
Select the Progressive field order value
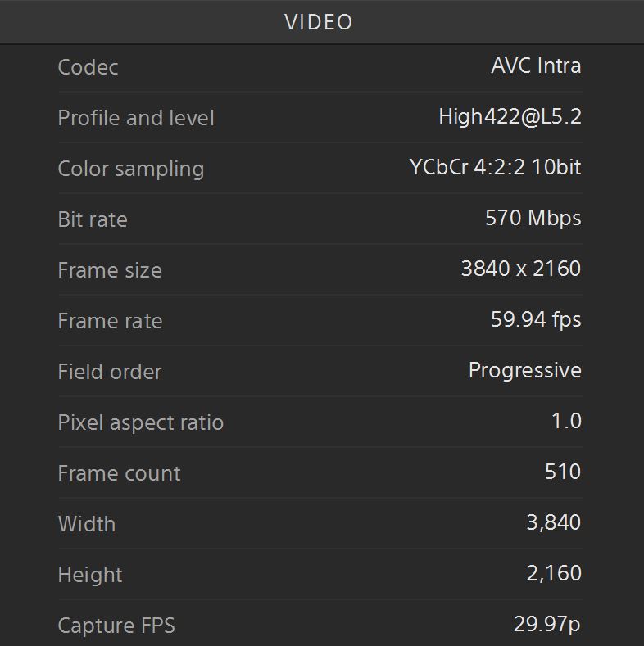tap(525, 370)
